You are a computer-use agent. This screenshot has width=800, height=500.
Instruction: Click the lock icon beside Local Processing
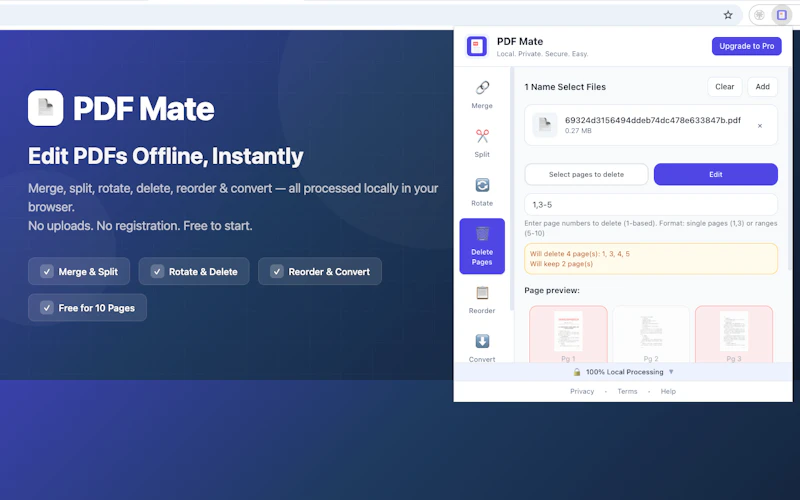click(577, 372)
